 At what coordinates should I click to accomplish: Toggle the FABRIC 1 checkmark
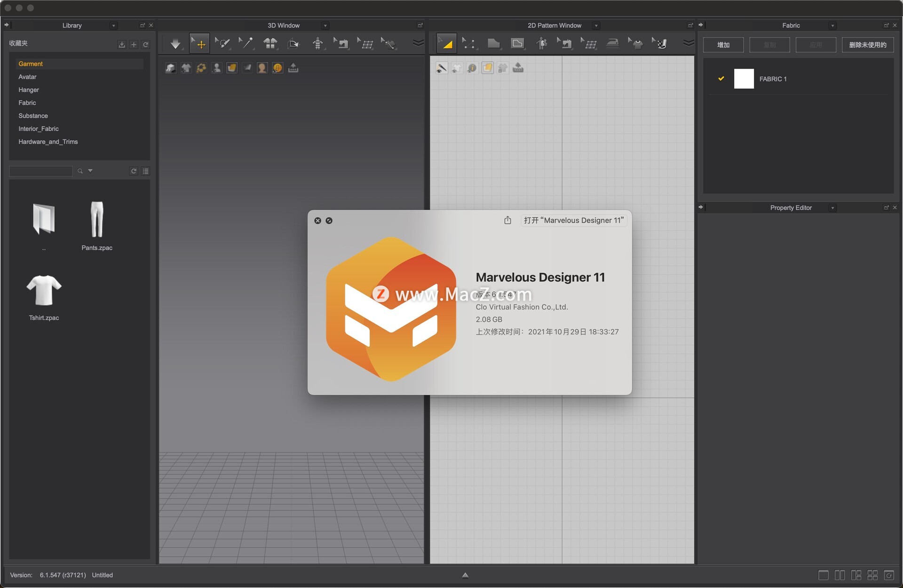tap(721, 79)
